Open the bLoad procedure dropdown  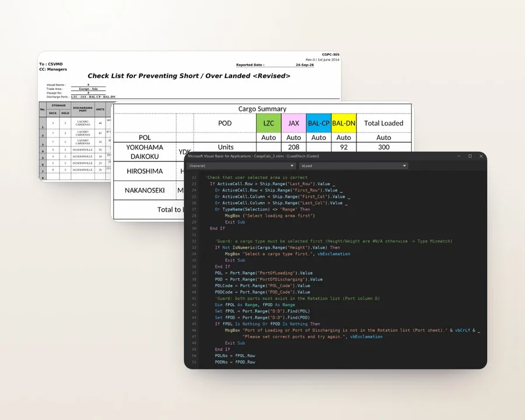(x=353, y=166)
